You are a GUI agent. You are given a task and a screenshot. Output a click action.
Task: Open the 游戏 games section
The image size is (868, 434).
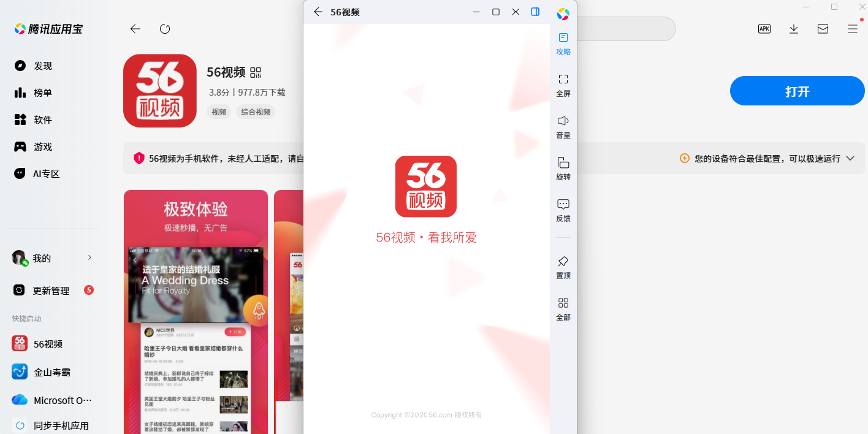point(34,147)
